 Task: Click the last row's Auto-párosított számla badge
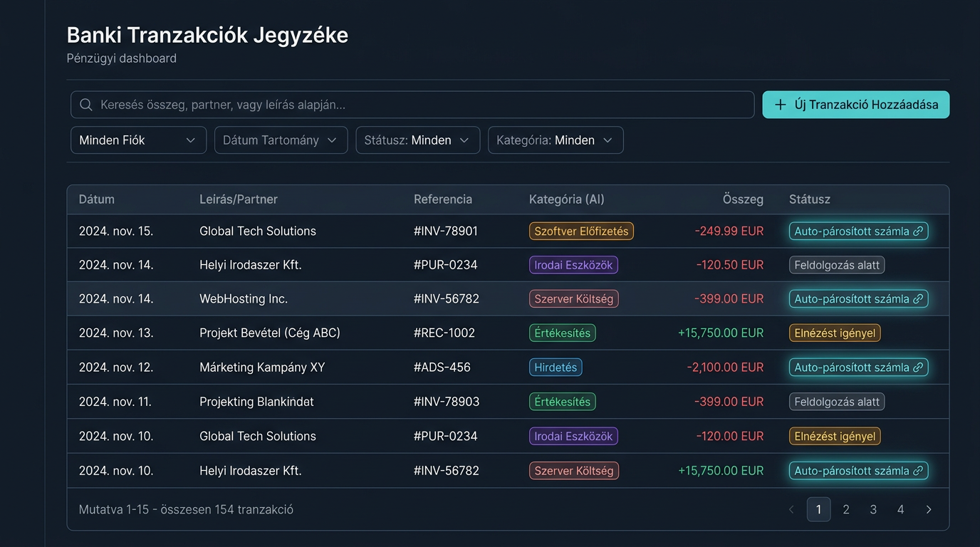(x=858, y=471)
